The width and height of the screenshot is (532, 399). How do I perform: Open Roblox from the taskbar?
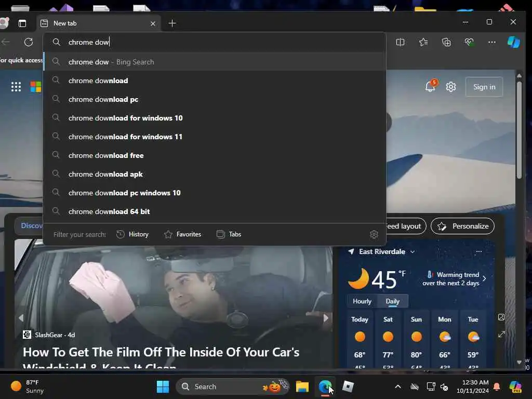coord(348,387)
